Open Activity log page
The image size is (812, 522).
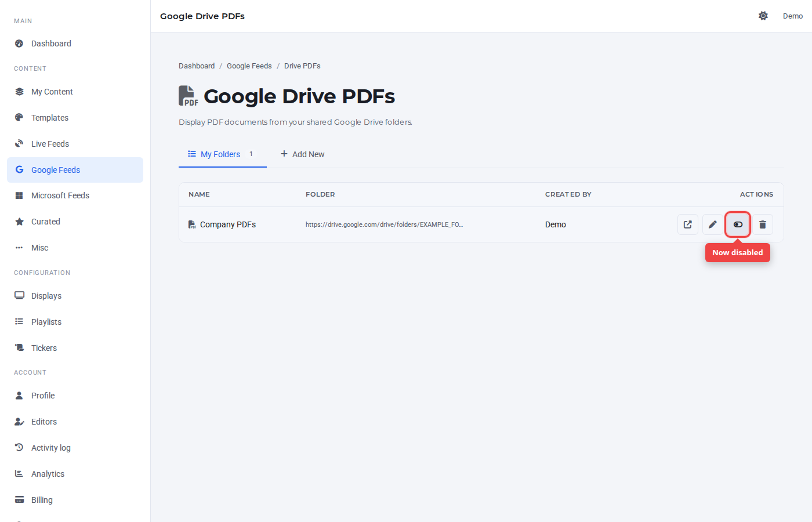pyautogui.click(x=75, y=448)
